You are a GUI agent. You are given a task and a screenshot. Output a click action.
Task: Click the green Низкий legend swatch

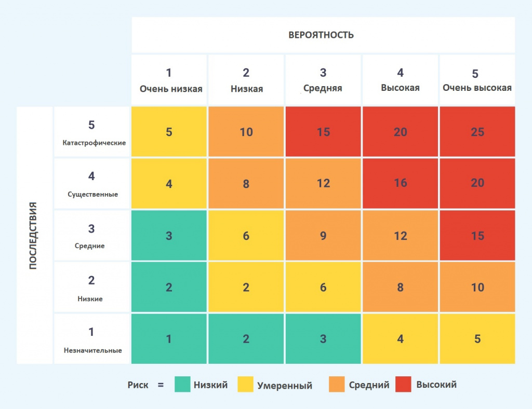coord(182,385)
